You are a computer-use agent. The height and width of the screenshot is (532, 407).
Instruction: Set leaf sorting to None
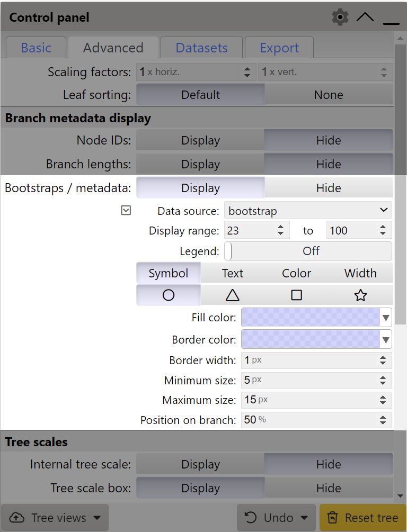pos(328,95)
